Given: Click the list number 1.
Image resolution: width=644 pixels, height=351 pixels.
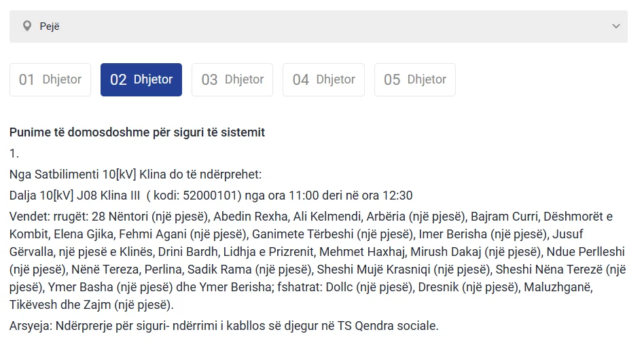Looking at the screenshot, I should pos(14,153).
